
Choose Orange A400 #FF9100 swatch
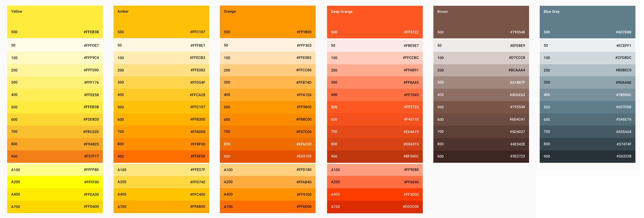click(267, 194)
